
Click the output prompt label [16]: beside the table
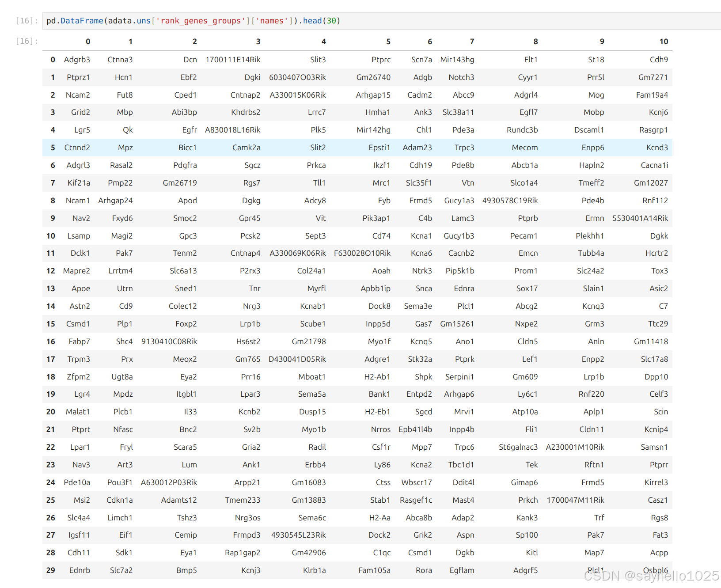pyautogui.click(x=27, y=41)
